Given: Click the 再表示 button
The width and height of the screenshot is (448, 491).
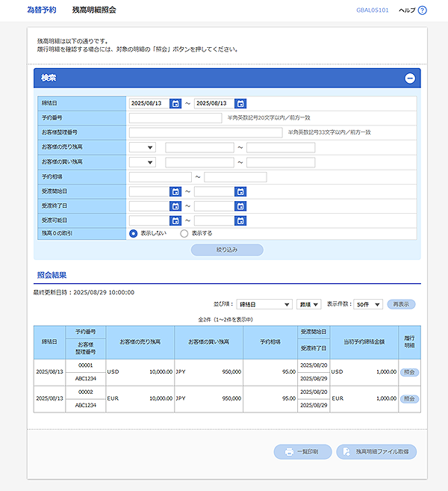Looking at the screenshot, I should (x=401, y=304).
